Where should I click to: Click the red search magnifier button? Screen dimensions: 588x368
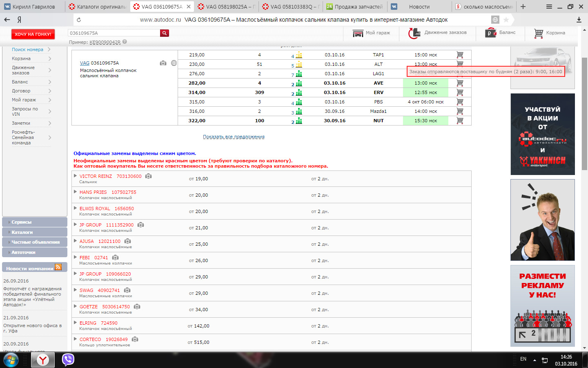165,33
